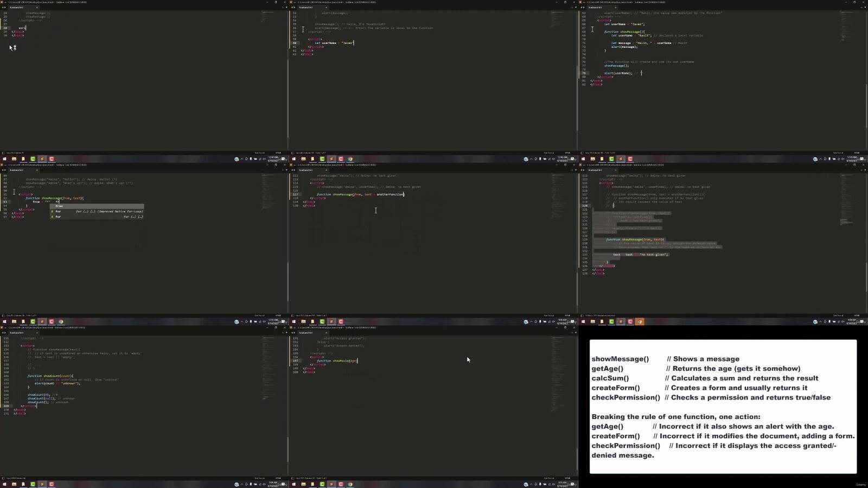Viewport: 868px width, 488px height.
Task: Select the last plain "for (…) {…}" autocomplete entry
Action: point(97,217)
